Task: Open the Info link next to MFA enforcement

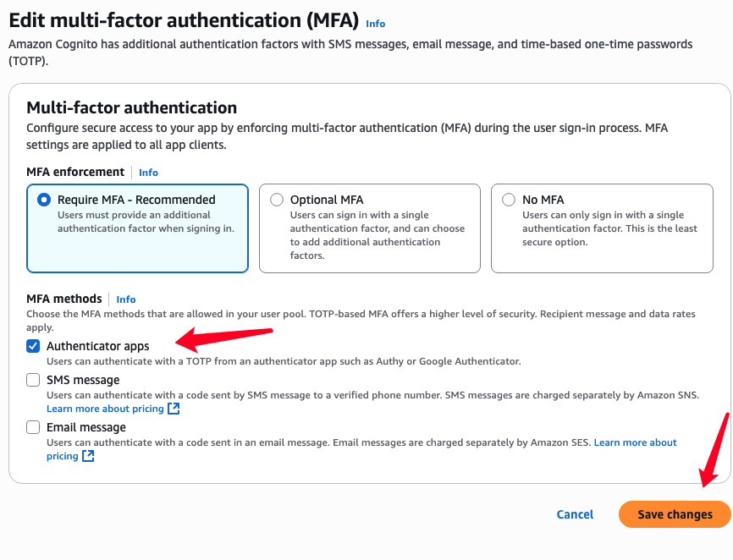Action: 148,173
